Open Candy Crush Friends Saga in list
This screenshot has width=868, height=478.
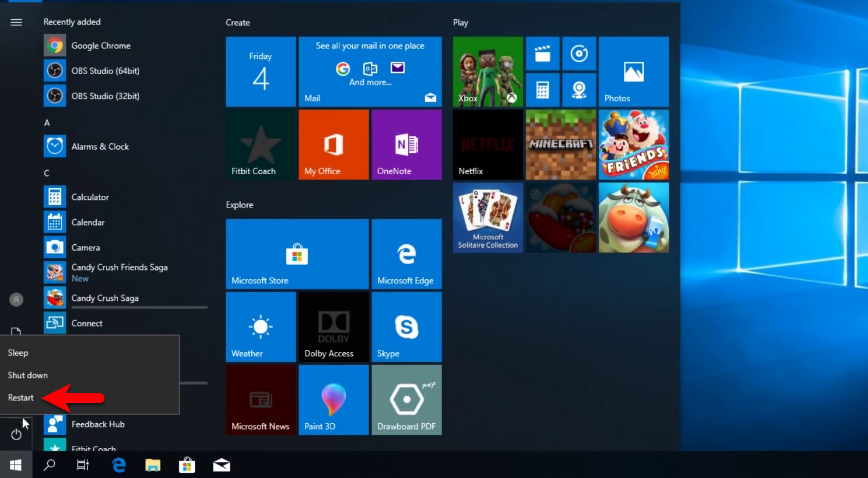125,272
